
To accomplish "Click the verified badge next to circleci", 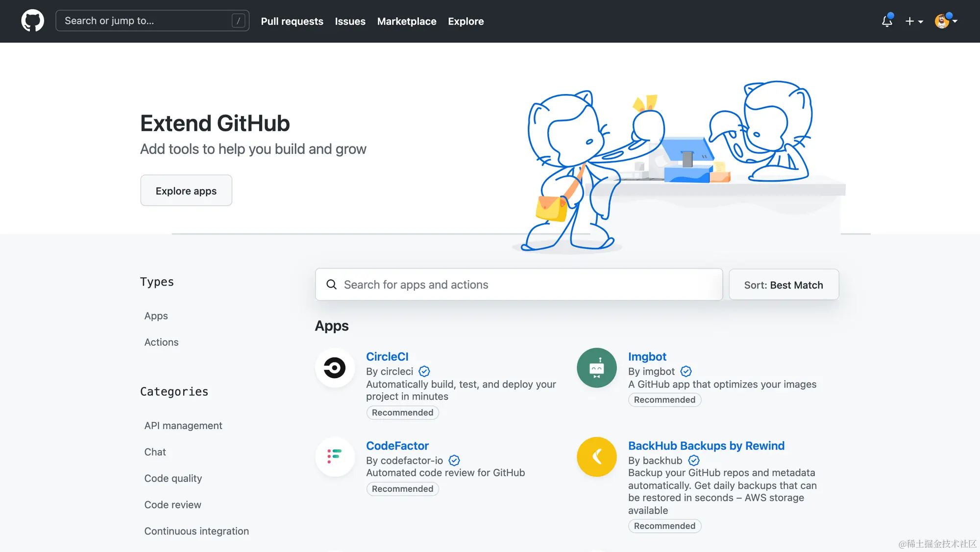I will click(424, 371).
